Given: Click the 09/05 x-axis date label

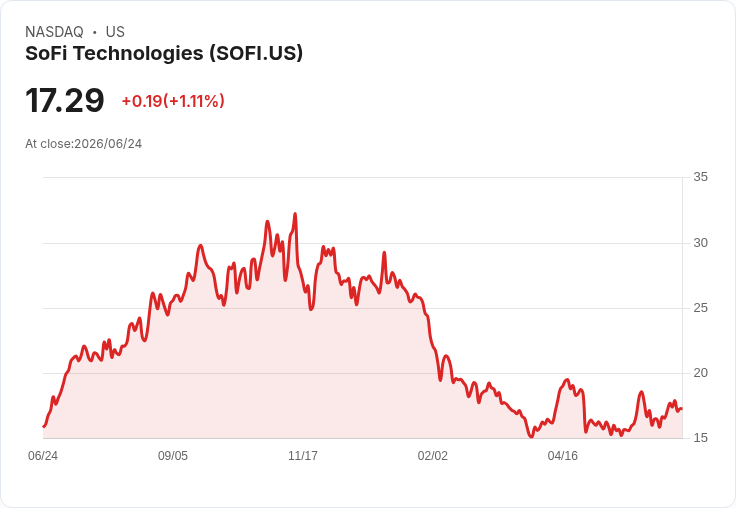Looking at the screenshot, I should [173, 455].
